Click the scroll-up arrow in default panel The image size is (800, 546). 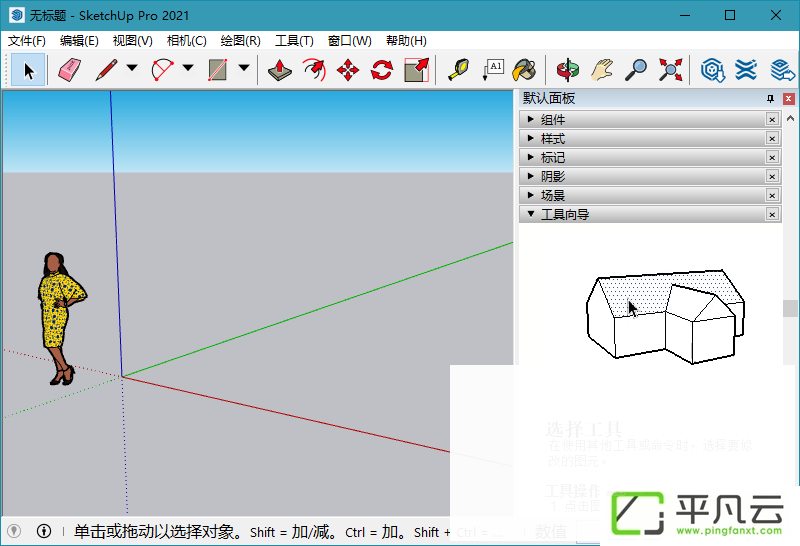pos(790,118)
